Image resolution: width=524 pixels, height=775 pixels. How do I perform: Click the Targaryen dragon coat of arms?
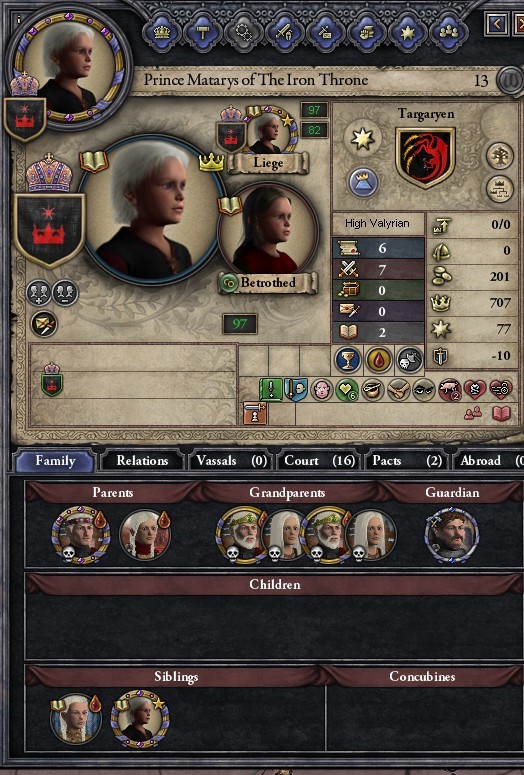[x=425, y=157]
